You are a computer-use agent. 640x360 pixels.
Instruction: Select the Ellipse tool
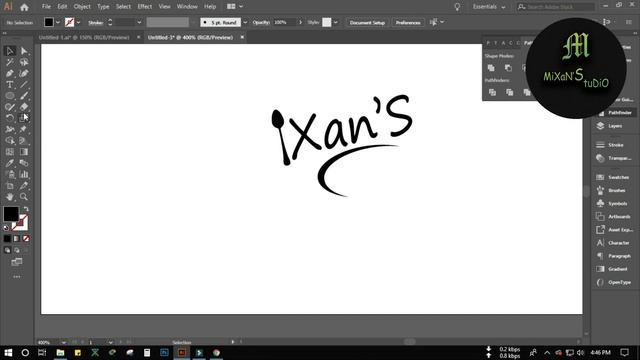[10, 96]
